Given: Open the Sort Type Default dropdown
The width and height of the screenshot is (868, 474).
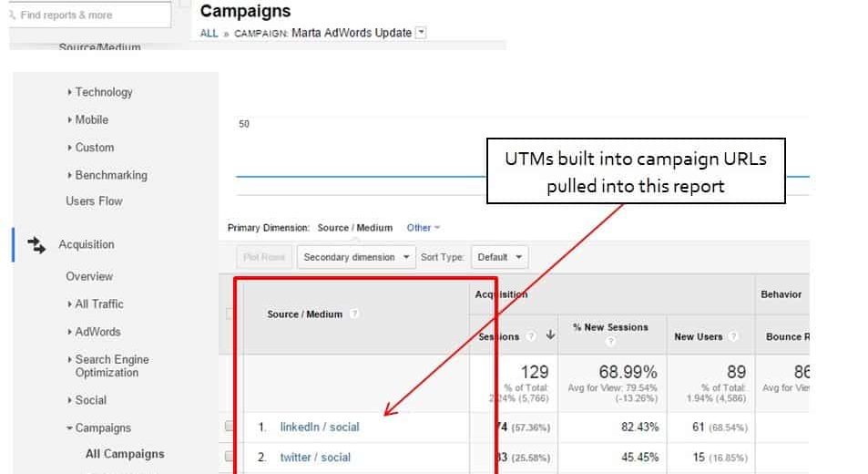Looking at the screenshot, I should [x=500, y=257].
